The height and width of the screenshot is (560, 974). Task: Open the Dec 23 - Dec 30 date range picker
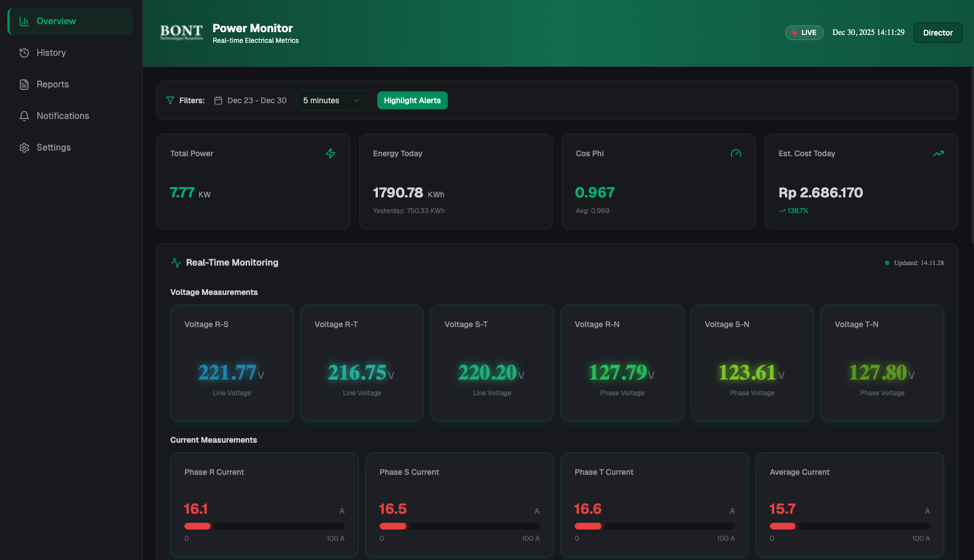[x=251, y=100]
